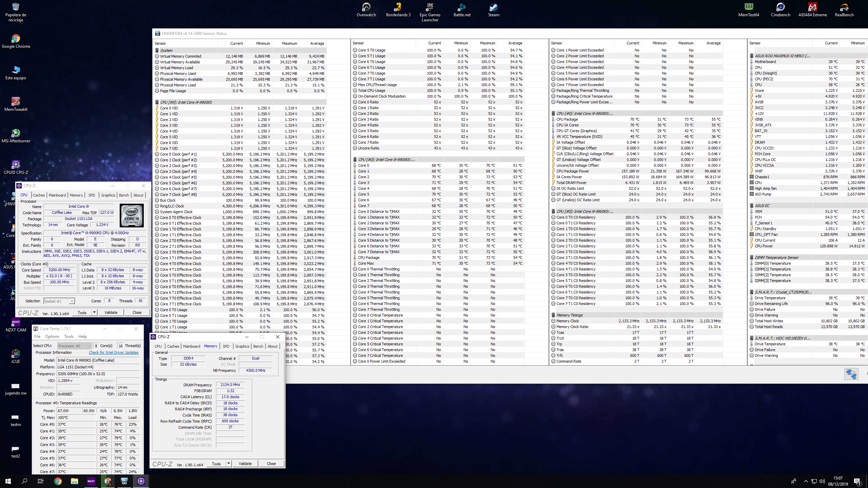Open the Overwatch desktop shortcut
868x488 pixels.
366,9
